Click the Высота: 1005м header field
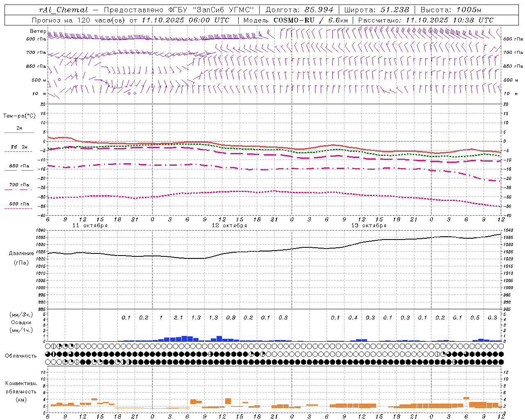This screenshot has height=420, width=525. [x=450, y=10]
